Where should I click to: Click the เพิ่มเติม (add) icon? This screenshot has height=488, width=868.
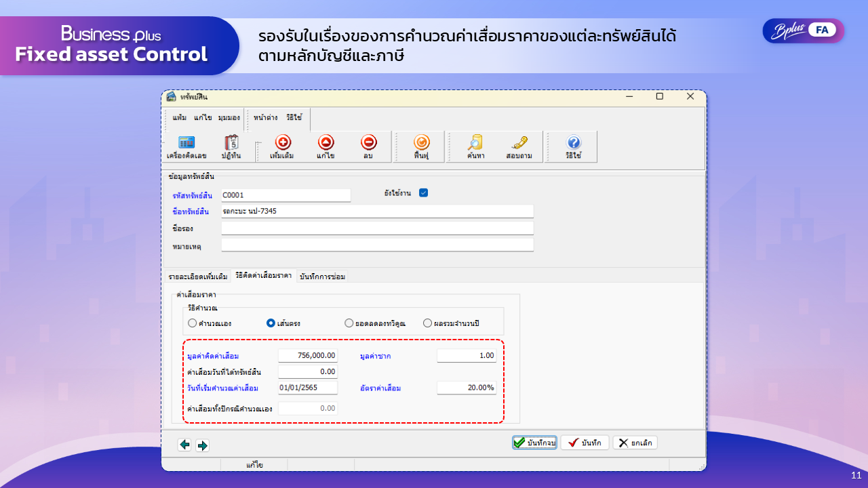pyautogui.click(x=283, y=145)
